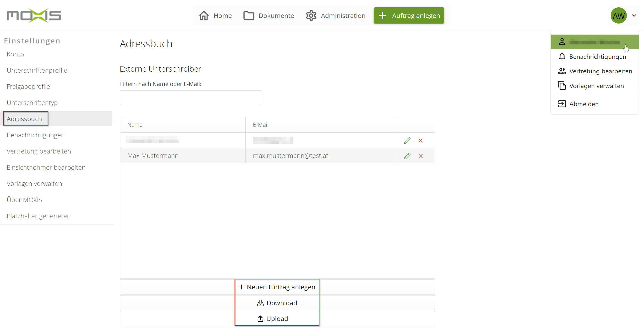
Task: Select Vorlagen verwalten in user dropdown
Action: pos(596,86)
